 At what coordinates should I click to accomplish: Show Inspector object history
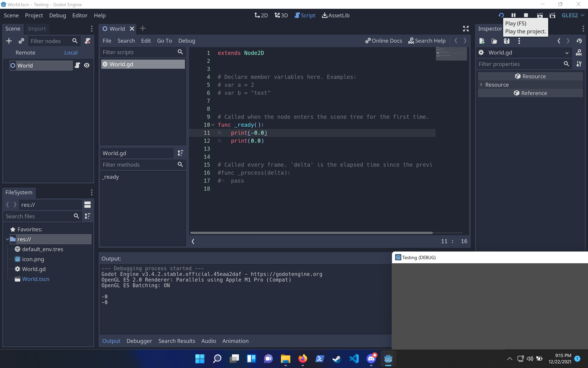pyautogui.click(x=579, y=41)
